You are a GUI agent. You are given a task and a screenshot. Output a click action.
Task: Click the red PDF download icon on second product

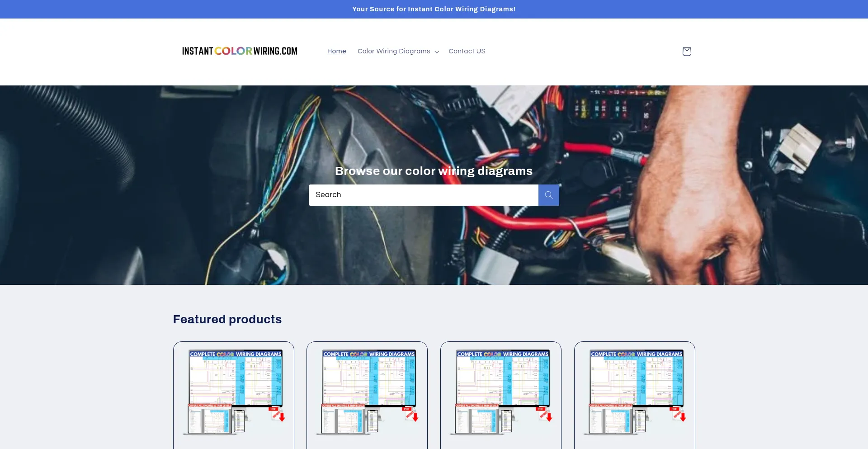click(x=411, y=414)
